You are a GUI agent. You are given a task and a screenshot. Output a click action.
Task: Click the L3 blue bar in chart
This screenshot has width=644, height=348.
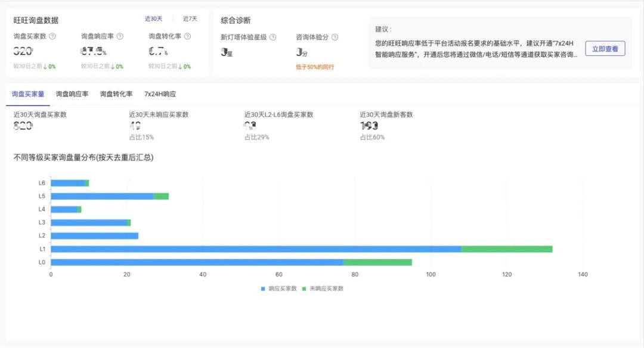click(89, 222)
